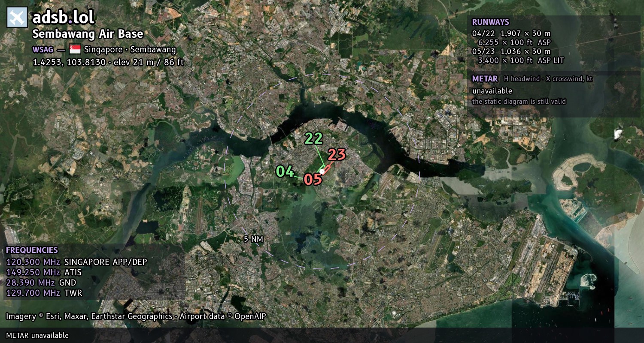Click the green runway 22 label
The width and height of the screenshot is (644, 343).
313,138
